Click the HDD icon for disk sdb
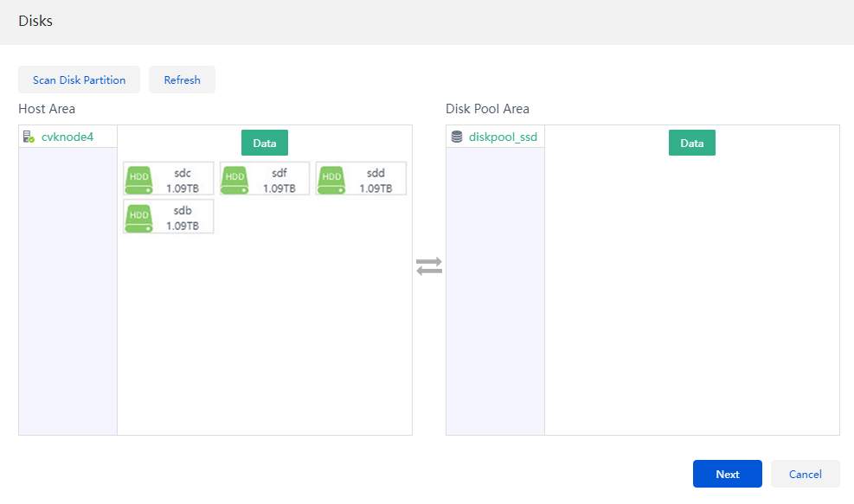854x504 pixels. [139, 218]
